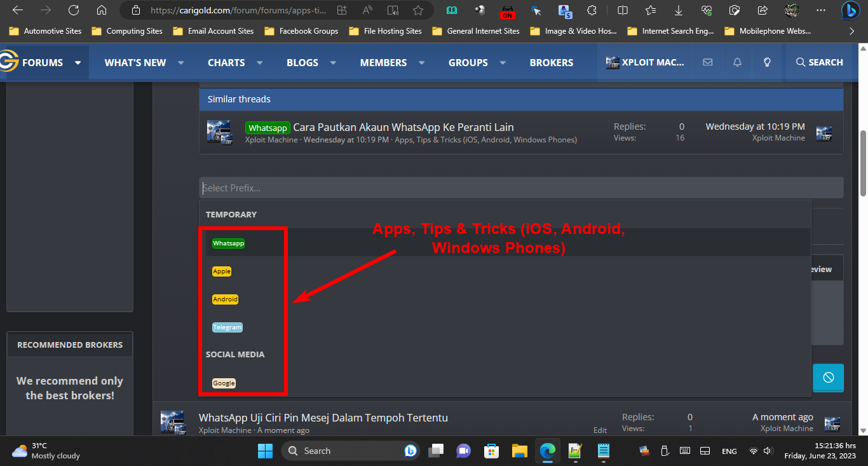Viewport: 868px width, 466px height.
Task: Open File Explorer from the taskbar
Action: click(520, 451)
